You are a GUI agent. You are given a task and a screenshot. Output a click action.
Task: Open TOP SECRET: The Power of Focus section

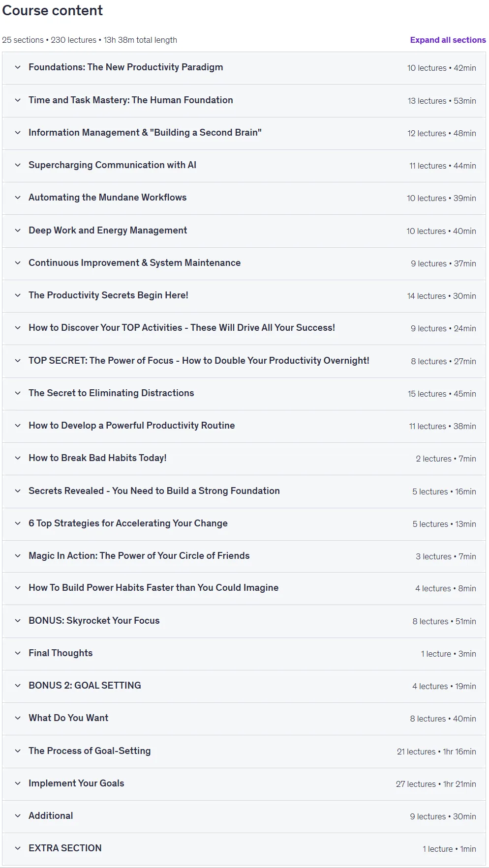click(x=244, y=361)
